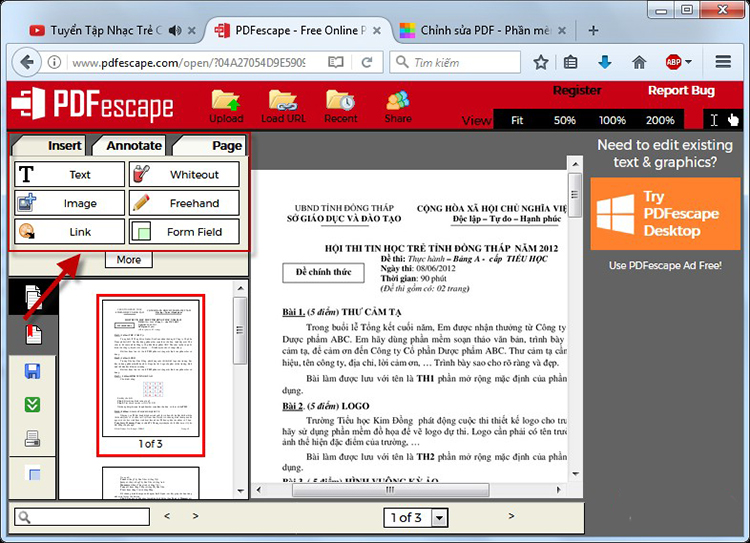Click the browser back arrow button

click(x=26, y=62)
